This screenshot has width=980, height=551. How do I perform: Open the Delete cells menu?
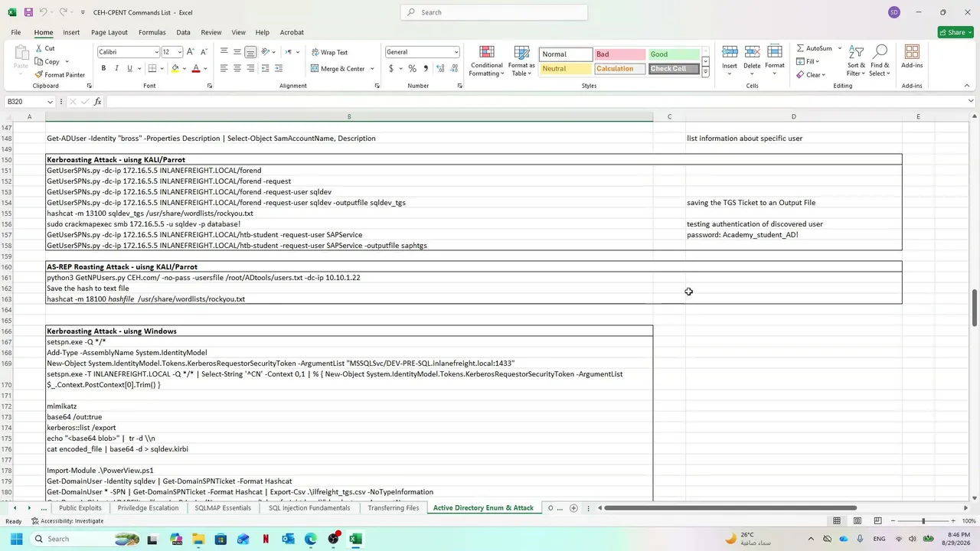752,60
